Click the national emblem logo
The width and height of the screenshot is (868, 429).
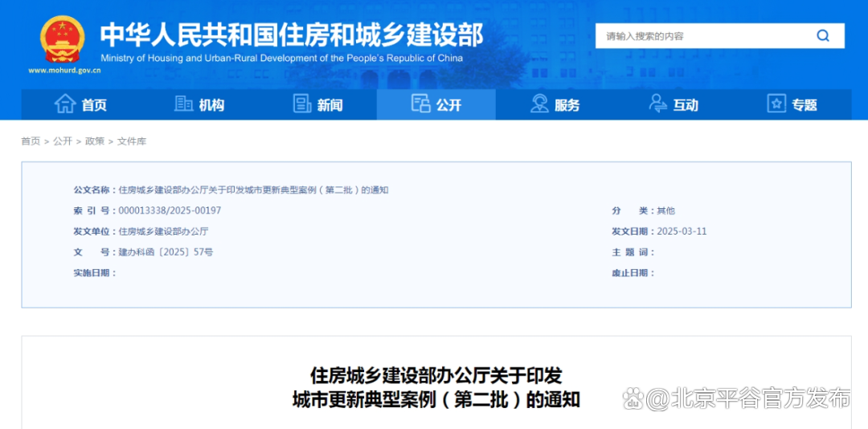[x=63, y=39]
